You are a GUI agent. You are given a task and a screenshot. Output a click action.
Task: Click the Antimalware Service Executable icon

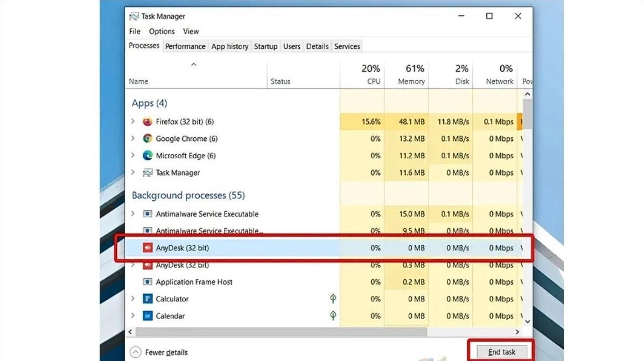point(146,214)
